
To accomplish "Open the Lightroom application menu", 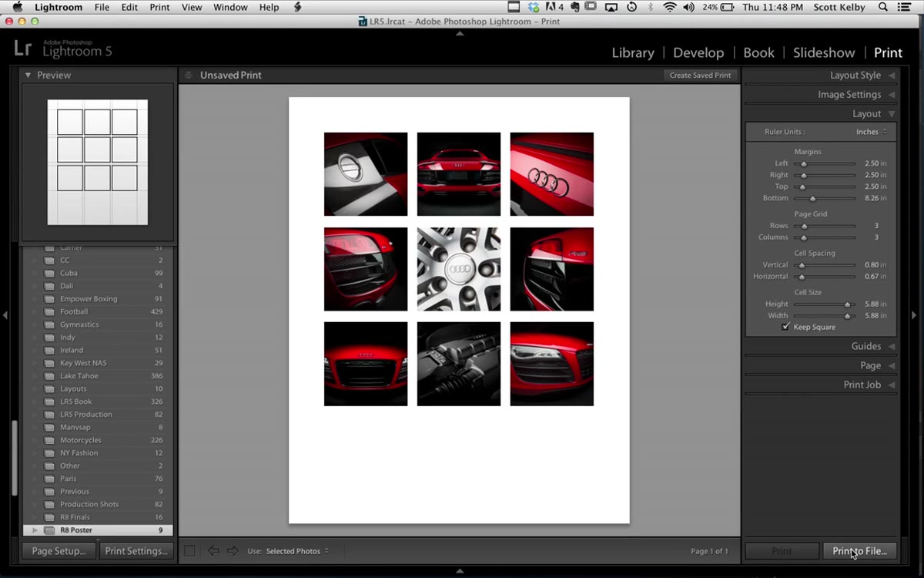I will coord(59,7).
